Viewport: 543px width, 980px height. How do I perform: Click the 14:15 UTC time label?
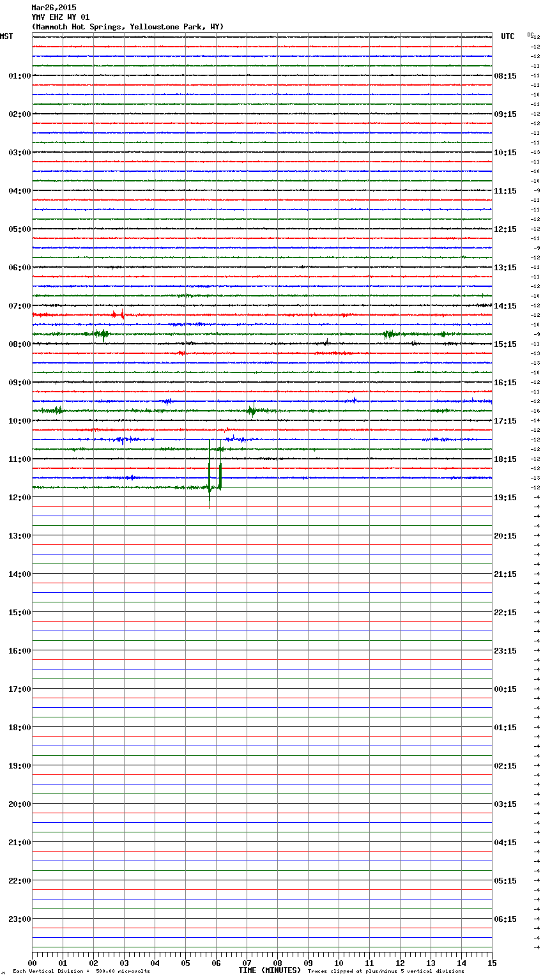point(505,306)
